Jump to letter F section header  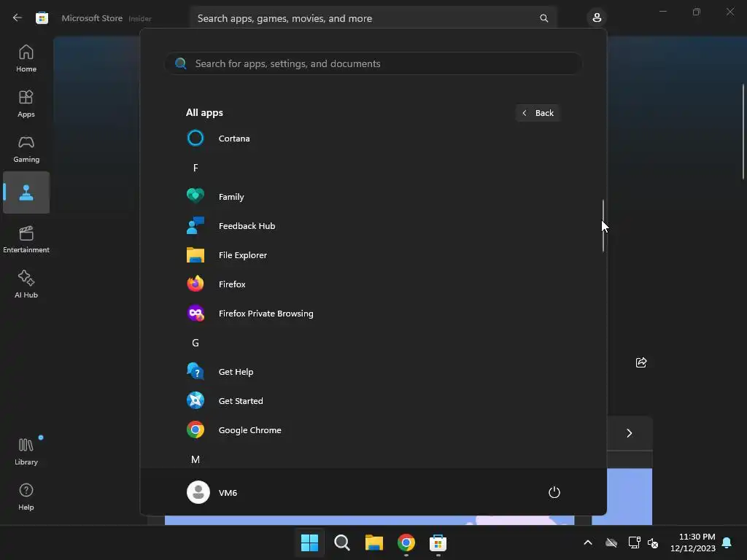[x=196, y=168]
